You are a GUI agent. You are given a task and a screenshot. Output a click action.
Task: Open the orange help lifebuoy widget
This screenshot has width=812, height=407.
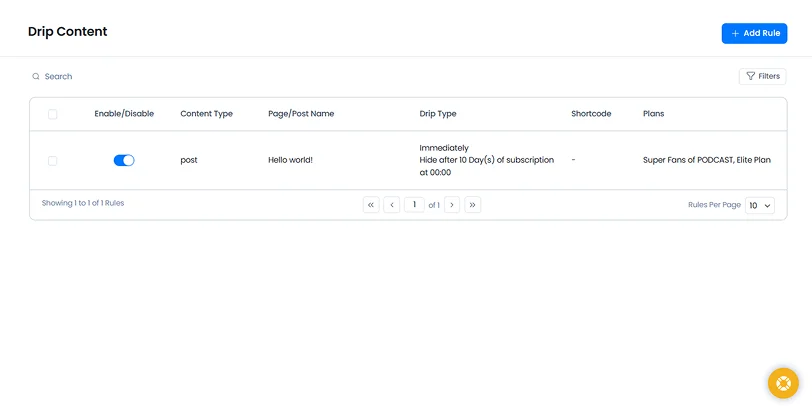(782, 383)
